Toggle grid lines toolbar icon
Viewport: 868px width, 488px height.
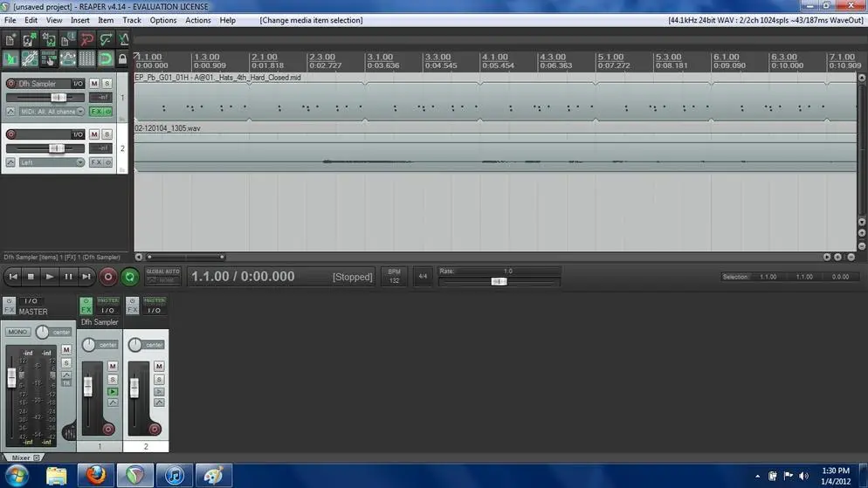[x=86, y=58]
